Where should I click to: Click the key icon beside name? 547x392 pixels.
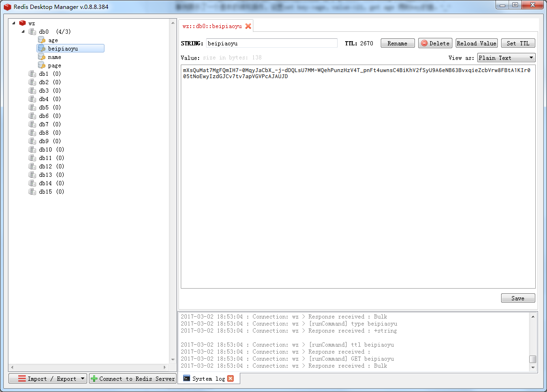(42, 57)
